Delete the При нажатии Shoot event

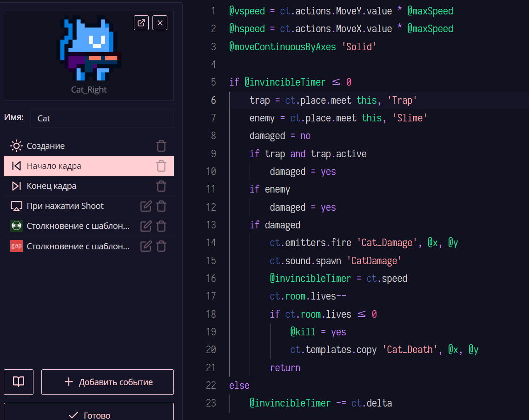pyautogui.click(x=161, y=206)
